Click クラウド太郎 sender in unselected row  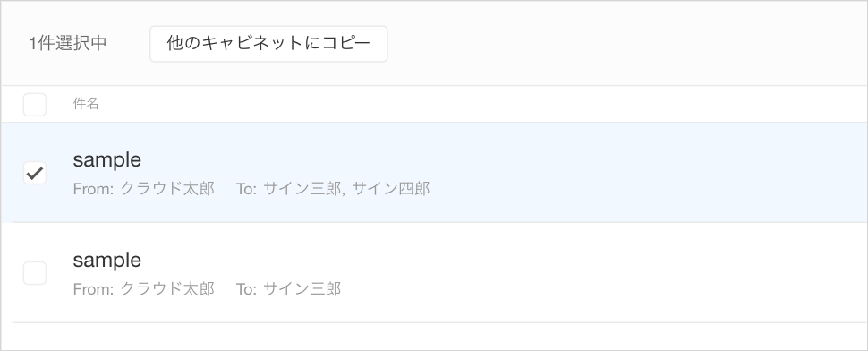pos(167,288)
